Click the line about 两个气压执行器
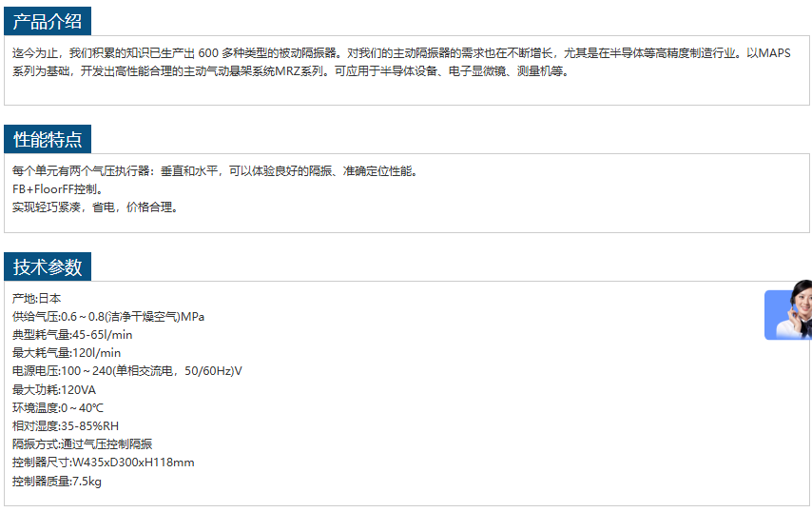This screenshot has height=512, width=812. pos(215,171)
